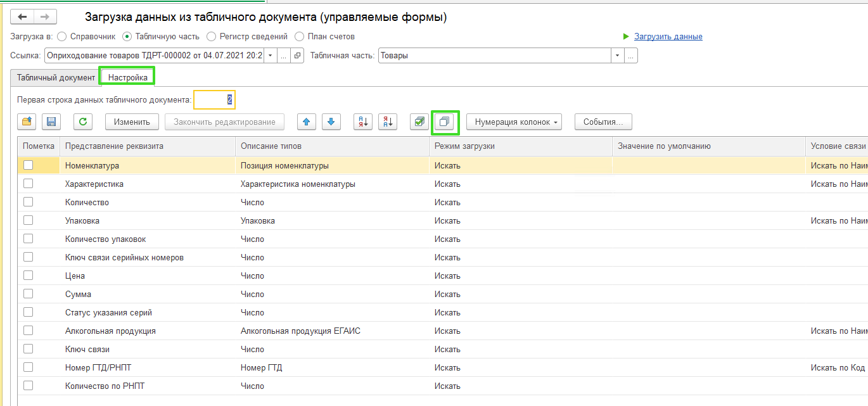Click Номер ГТД type cell
The width and height of the screenshot is (868, 406).
click(332, 367)
